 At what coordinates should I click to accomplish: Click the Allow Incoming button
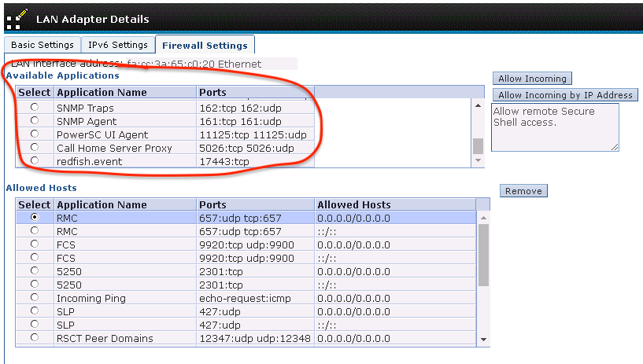click(532, 79)
